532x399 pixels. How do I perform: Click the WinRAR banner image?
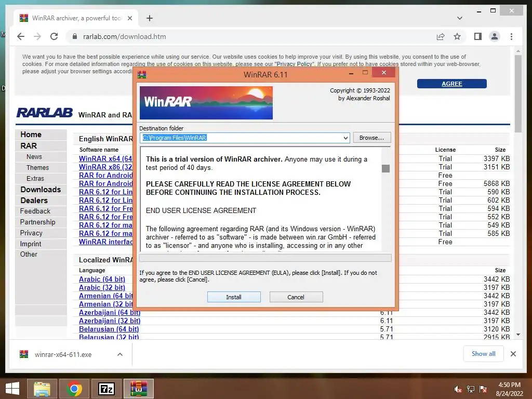tap(206, 103)
